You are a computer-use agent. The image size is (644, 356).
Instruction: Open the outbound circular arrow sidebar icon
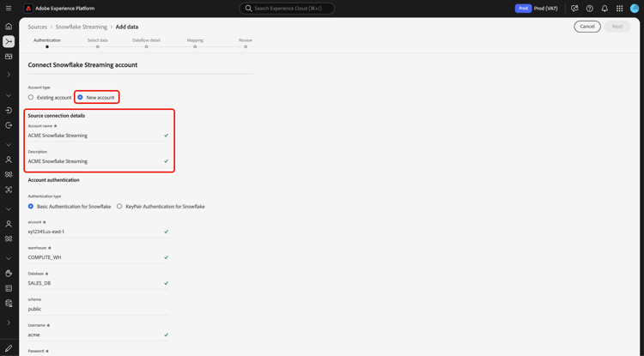[x=9, y=125]
